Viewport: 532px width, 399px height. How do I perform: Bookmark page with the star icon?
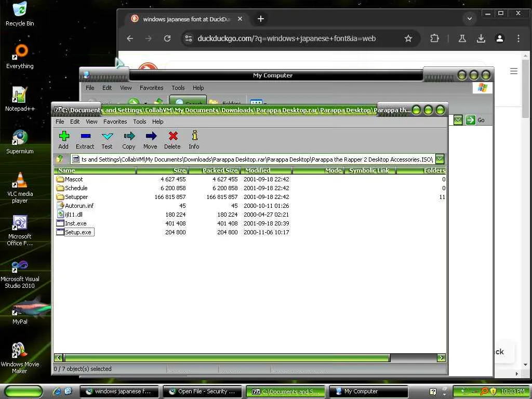point(408,38)
